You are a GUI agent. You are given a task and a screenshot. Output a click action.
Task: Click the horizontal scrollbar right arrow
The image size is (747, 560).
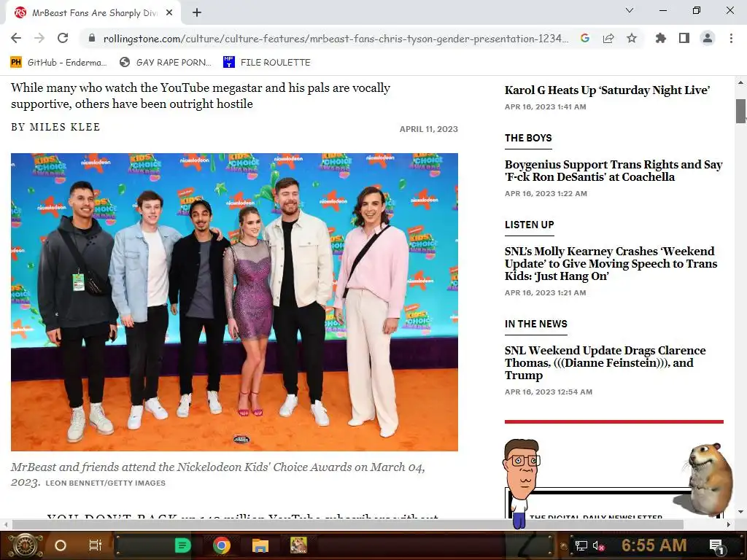(729, 524)
